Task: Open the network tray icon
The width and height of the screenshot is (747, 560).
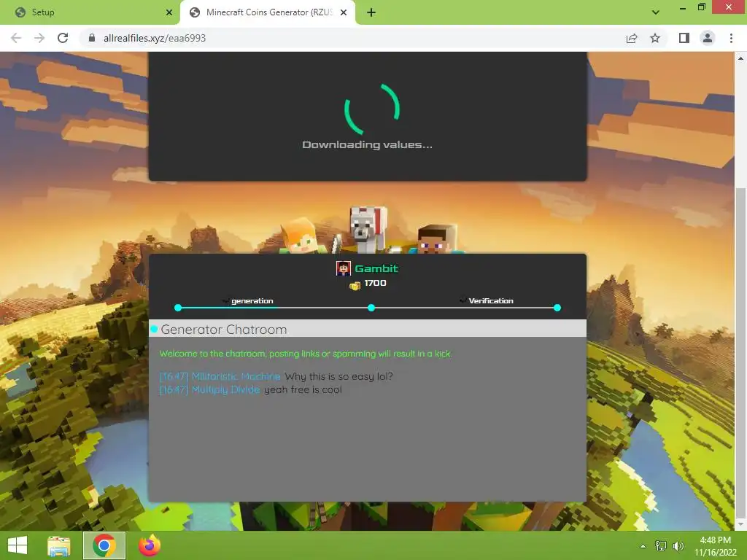Action: click(x=661, y=546)
